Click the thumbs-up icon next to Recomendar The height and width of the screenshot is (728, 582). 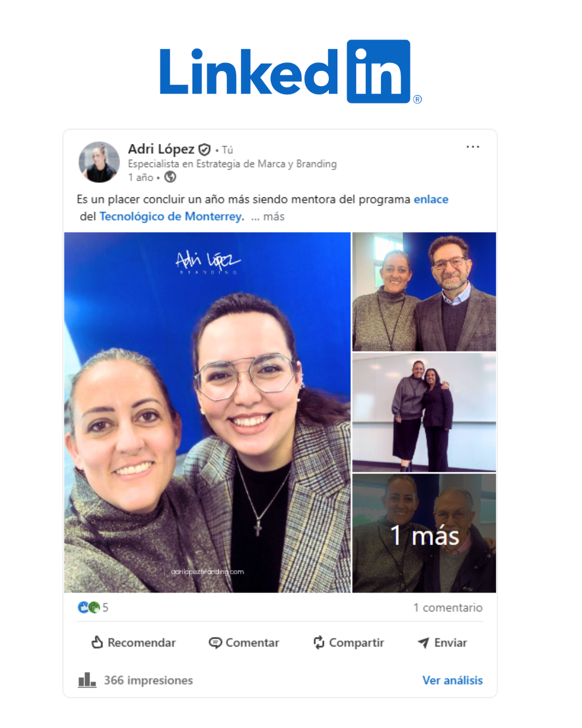pos(97,642)
